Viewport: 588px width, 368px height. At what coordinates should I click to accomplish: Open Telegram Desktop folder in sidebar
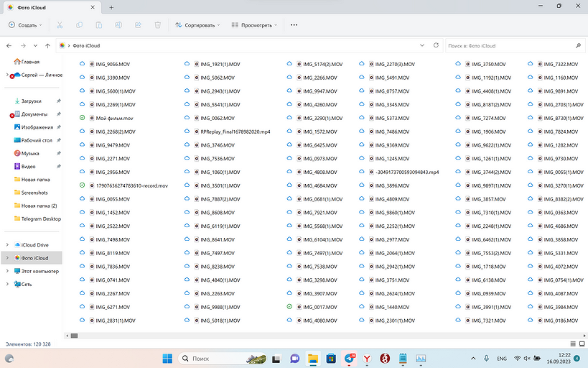pyautogui.click(x=41, y=218)
